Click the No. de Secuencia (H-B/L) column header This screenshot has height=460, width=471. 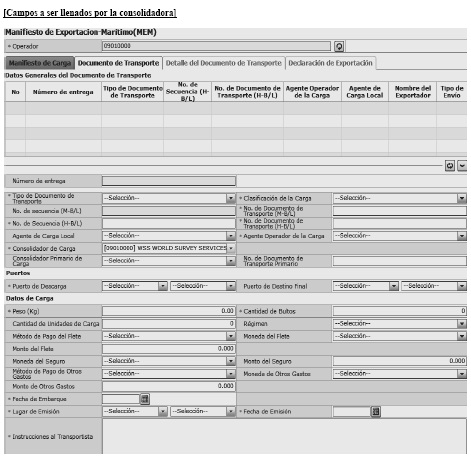click(x=187, y=92)
